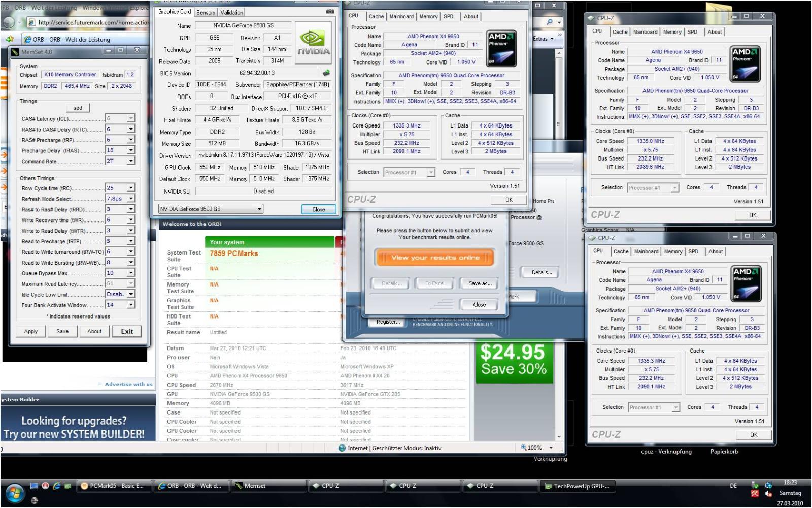Open the Row Cycle time (tRC) dropdown
Image resolution: width=812 pixels, height=508 pixels.
coord(130,188)
